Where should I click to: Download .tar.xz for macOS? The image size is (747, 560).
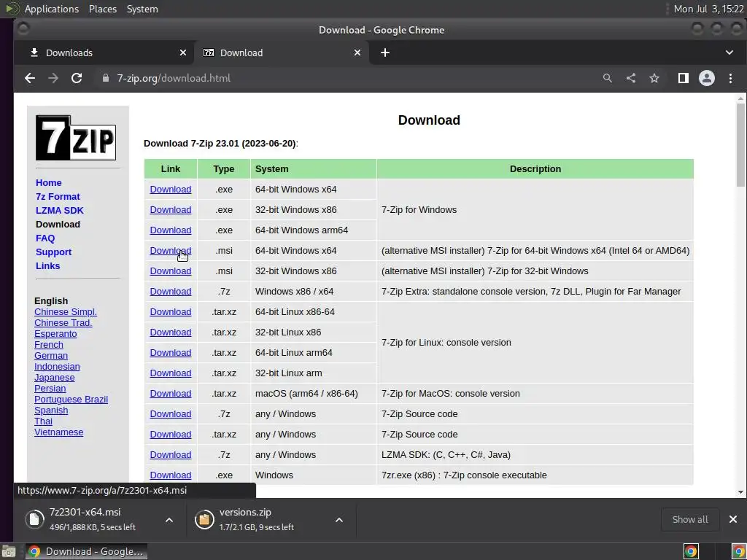pyautogui.click(x=171, y=394)
